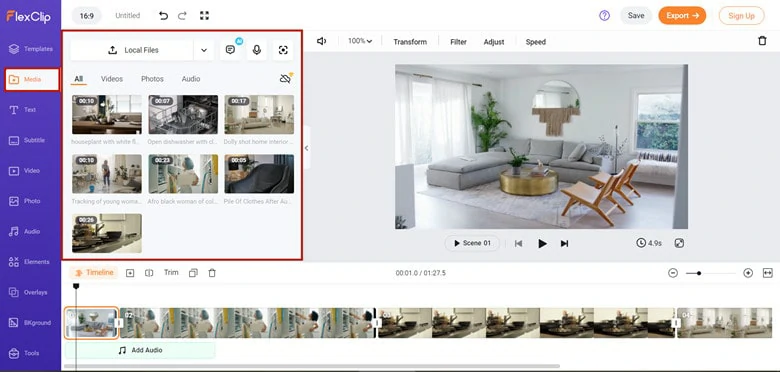The height and width of the screenshot is (372, 780).
Task: Undo the last action
Action: point(163,16)
